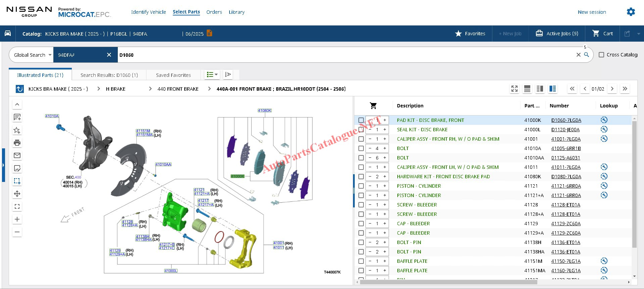Image resolution: width=644 pixels, height=289 pixels.
Task: Switch to Search Results: D1060 tab
Action: (x=109, y=75)
